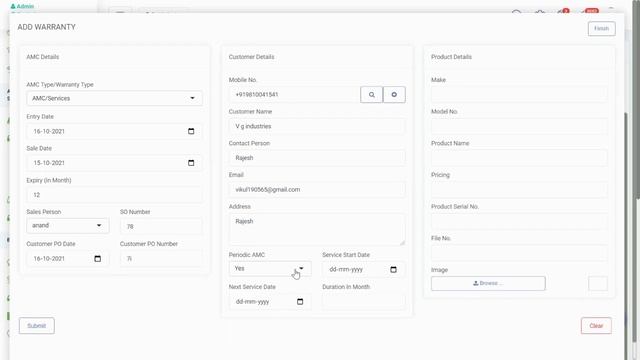Viewport: 640px width, 360px height.
Task: Click the Finish button
Action: [602, 29]
